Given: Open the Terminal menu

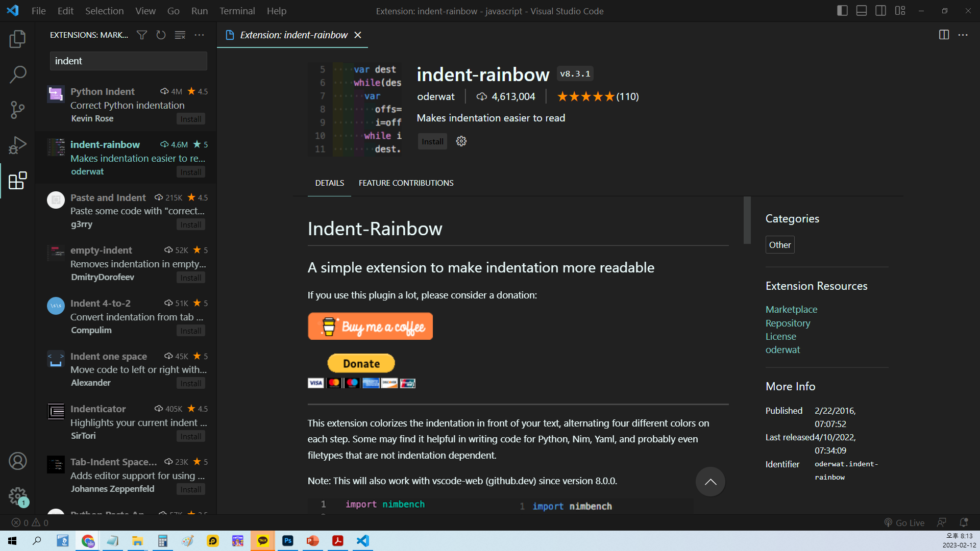Looking at the screenshot, I should [x=237, y=11].
